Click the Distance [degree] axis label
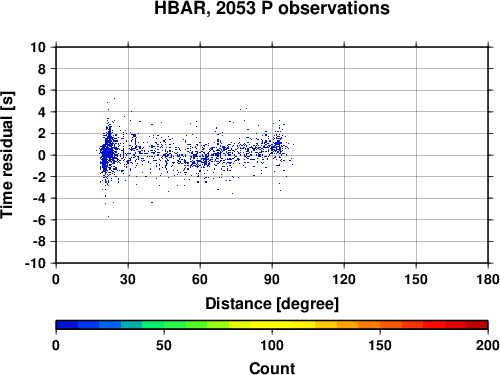This screenshot has height=375, width=500. click(x=272, y=304)
